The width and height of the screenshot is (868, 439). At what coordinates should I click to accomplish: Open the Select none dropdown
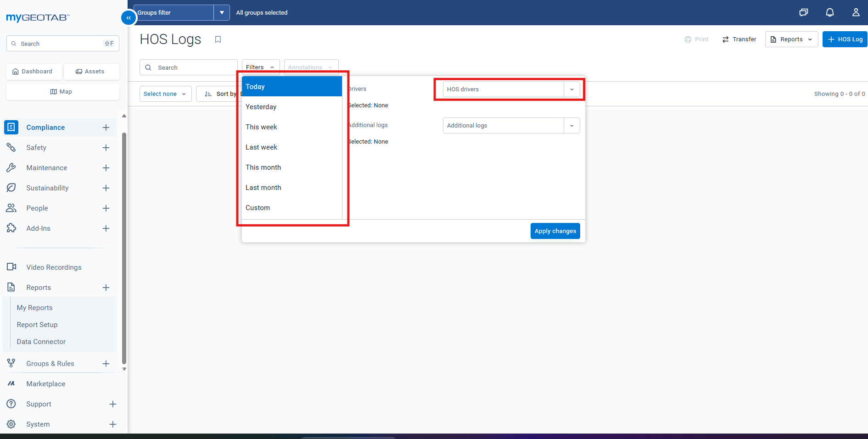(x=165, y=94)
